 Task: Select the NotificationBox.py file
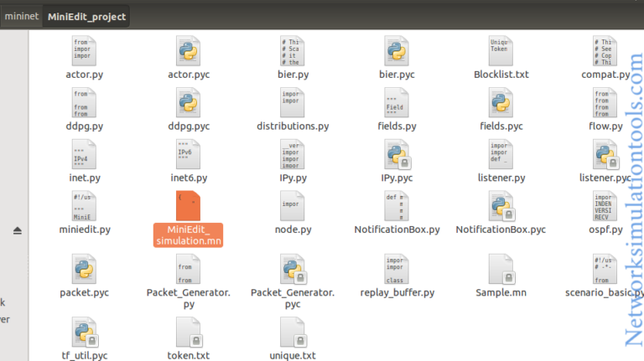397,206
